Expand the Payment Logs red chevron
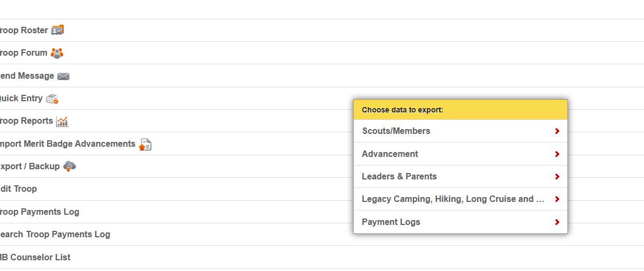Screen dimensions: 644x271 pos(557,222)
